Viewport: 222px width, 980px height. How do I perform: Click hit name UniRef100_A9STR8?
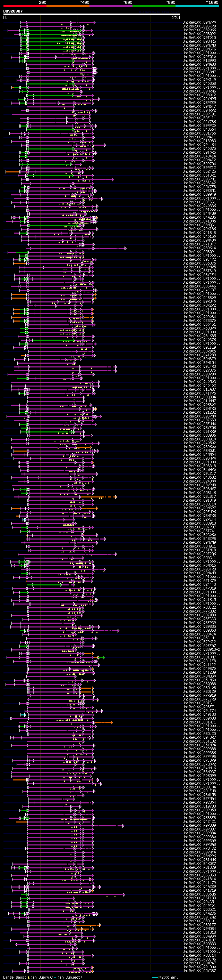pyautogui.click(x=199, y=569)
